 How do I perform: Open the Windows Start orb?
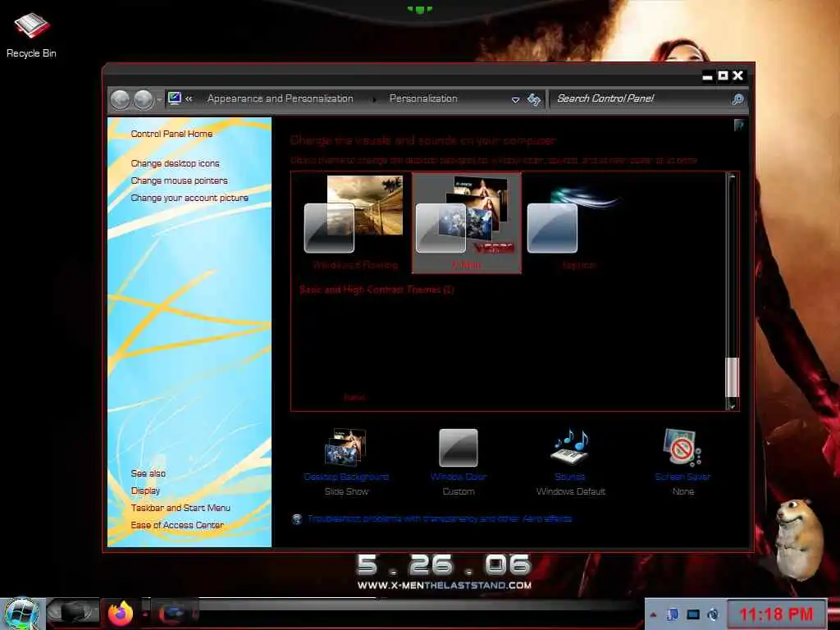(21, 614)
